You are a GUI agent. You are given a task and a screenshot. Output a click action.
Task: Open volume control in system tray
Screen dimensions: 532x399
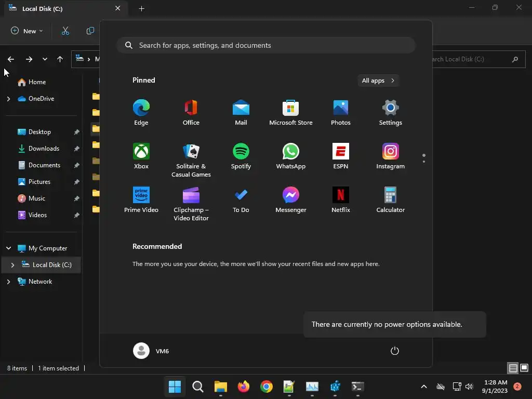pos(469,387)
